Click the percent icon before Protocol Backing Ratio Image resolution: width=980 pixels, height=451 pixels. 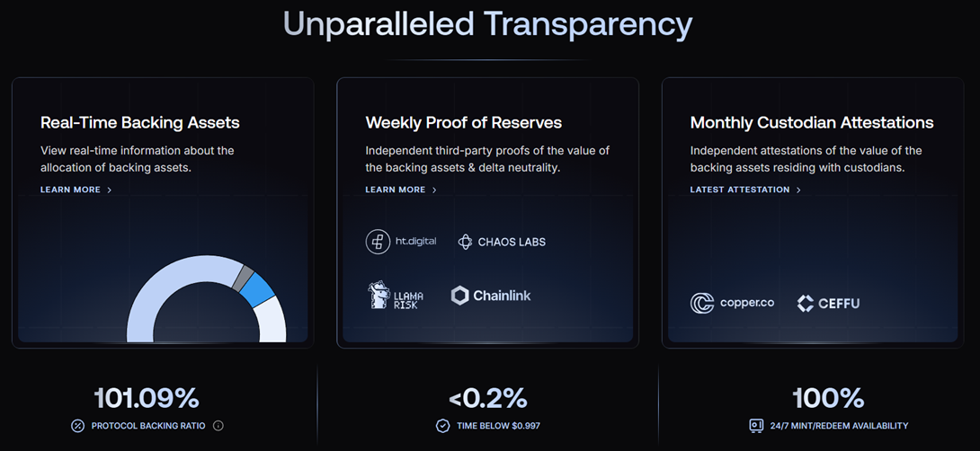[77, 426]
